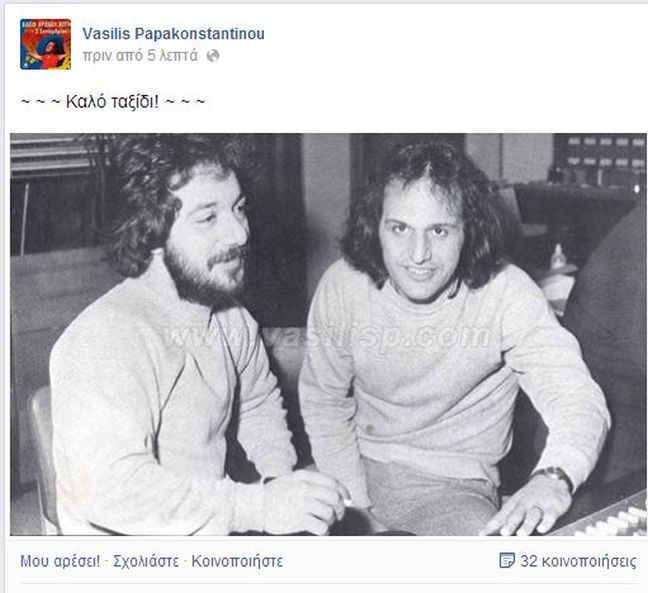This screenshot has width=648, height=593.
Task: Click the wristwatch in the photo
Action: pos(556,476)
